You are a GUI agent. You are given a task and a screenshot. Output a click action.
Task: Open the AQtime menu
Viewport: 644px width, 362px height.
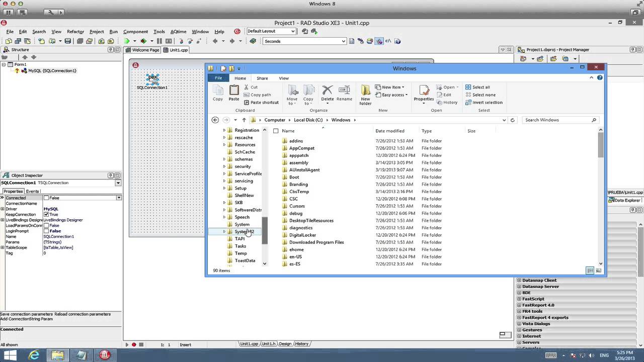(x=178, y=31)
